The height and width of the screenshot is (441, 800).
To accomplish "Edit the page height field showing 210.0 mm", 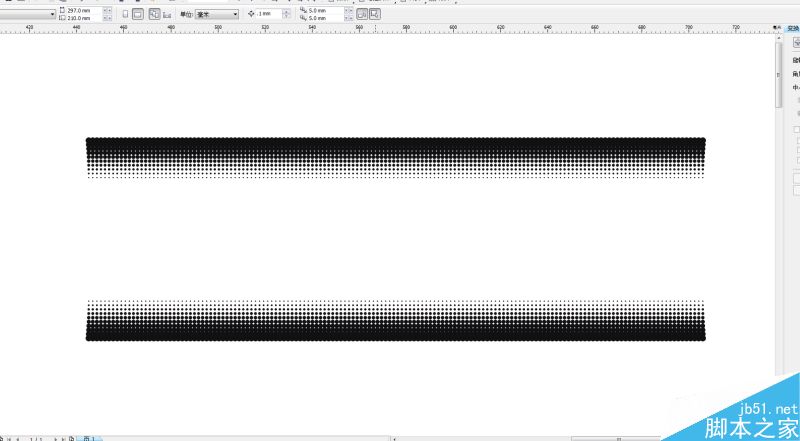I will click(x=84, y=18).
